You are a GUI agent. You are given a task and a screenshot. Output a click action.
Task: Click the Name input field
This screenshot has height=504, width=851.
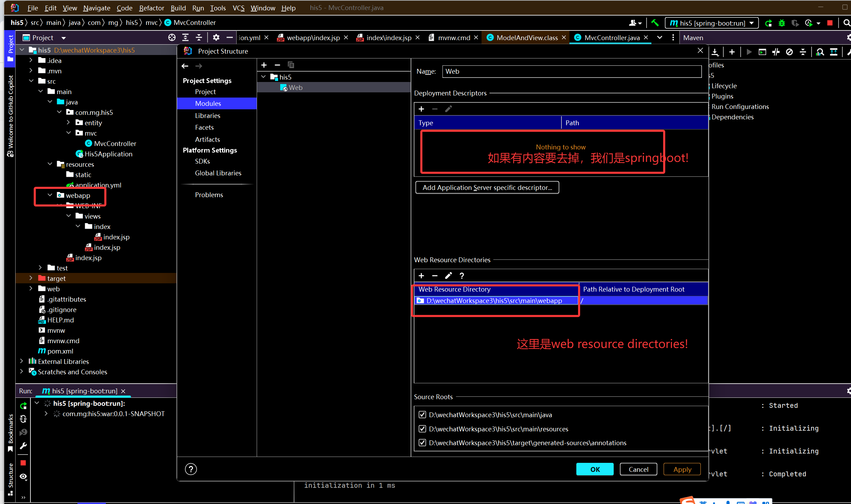tap(571, 71)
